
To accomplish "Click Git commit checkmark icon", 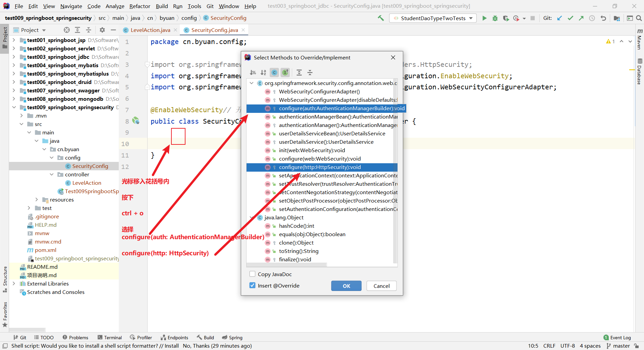I will click(570, 18).
